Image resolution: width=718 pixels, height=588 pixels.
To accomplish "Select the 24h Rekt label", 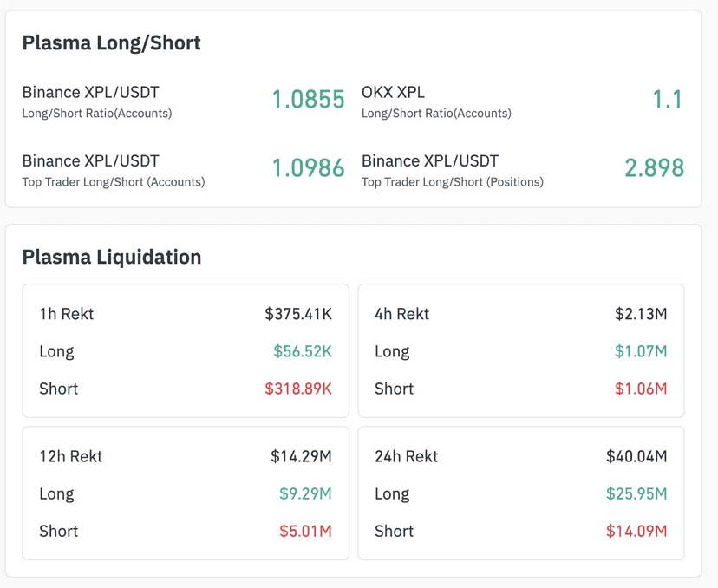I will point(406,456).
